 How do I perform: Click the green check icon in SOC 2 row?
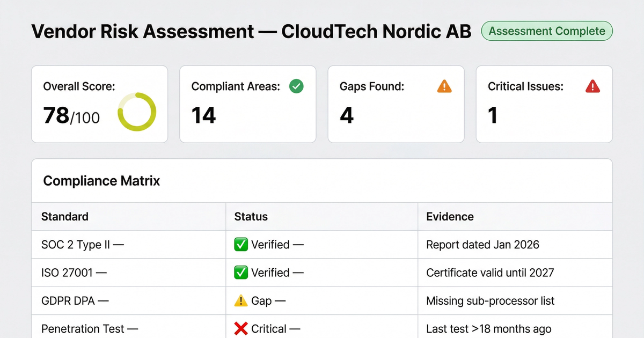241,245
